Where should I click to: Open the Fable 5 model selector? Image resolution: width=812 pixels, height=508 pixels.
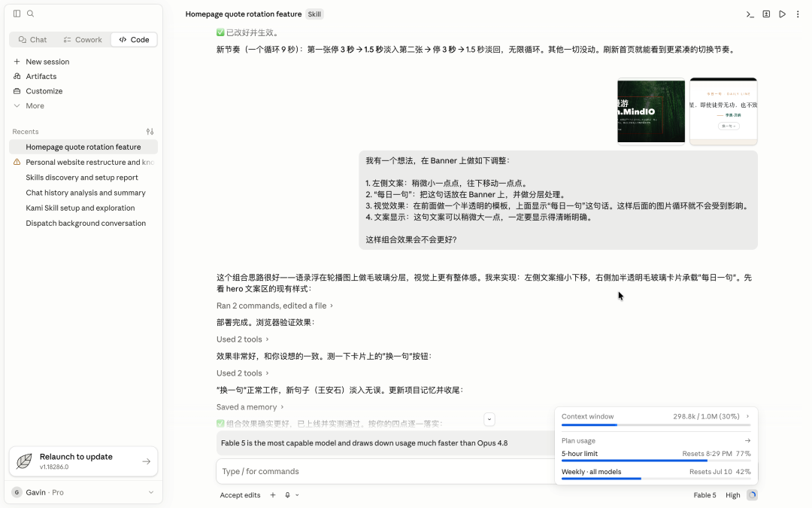[x=704, y=495]
